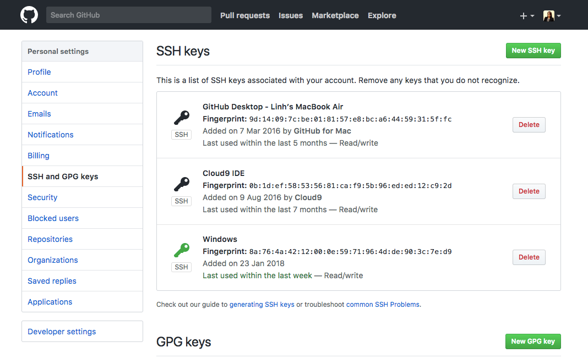Click the SSH badge under GitHub Desktop key
The image size is (588, 364).
tap(182, 135)
